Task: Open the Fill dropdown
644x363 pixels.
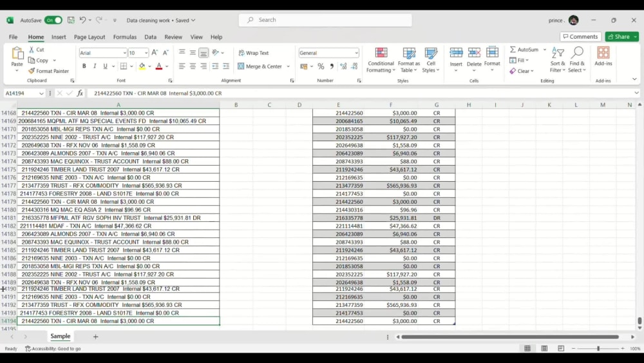Action: pyautogui.click(x=519, y=60)
